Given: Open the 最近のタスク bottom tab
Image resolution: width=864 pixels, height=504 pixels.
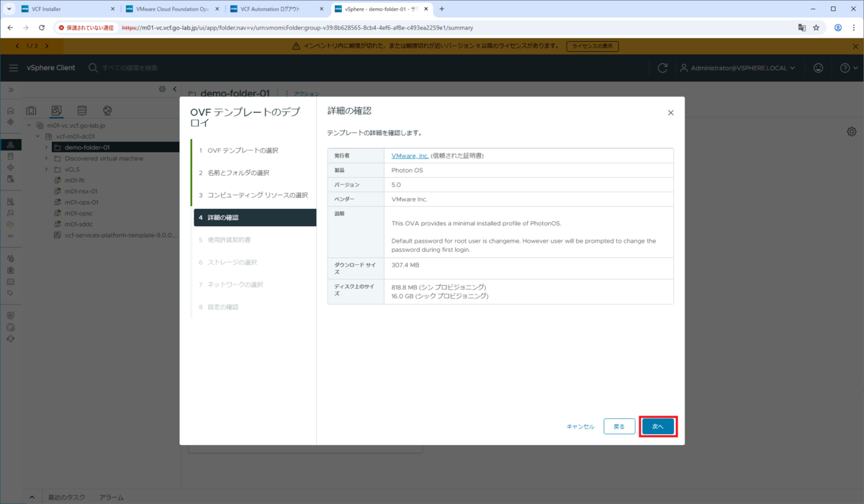Looking at the screenshot, I should pos(67,498).
